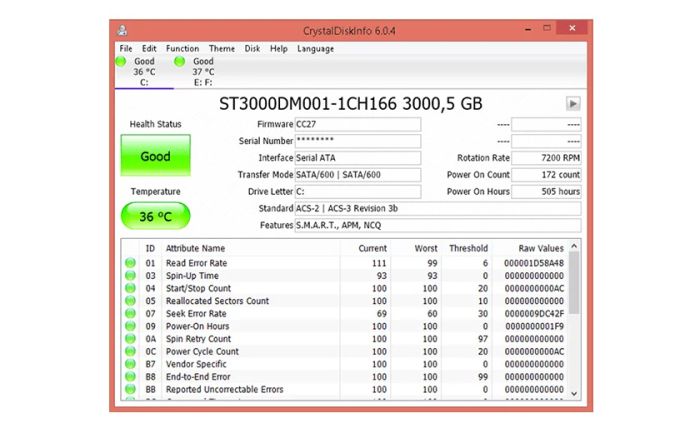Click the Transfer Mode field

tap(358, 175)
